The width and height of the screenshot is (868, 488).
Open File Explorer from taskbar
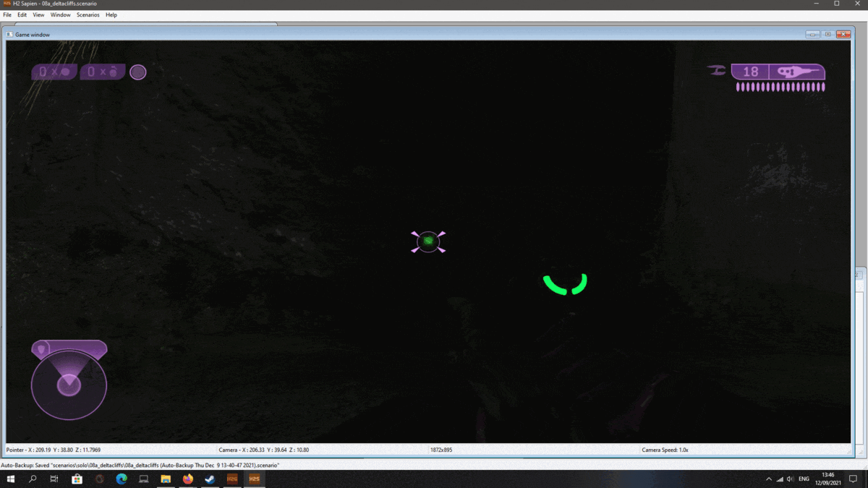pyautogui.click(x=166, y=479)
